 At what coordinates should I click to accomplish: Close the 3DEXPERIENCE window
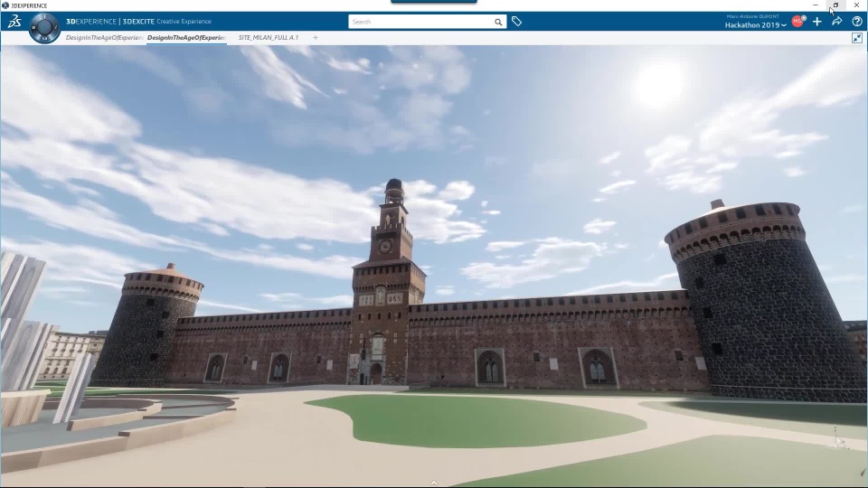tap(856, 5)
